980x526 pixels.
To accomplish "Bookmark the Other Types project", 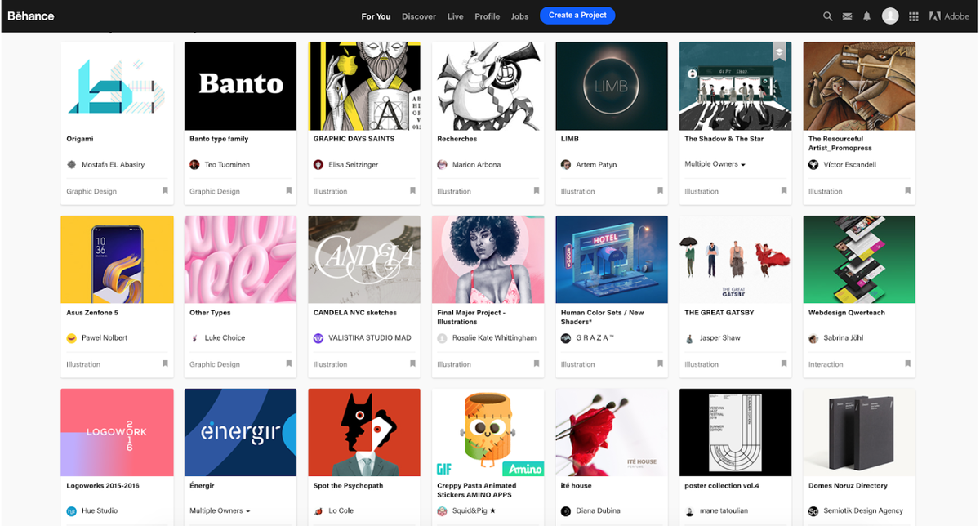I will click(x=288, y=364).
